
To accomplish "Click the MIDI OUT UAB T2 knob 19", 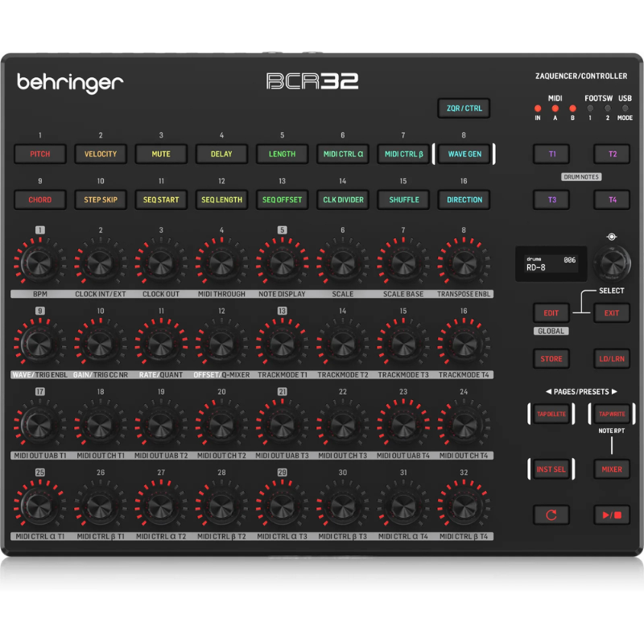I will (160, 424).
